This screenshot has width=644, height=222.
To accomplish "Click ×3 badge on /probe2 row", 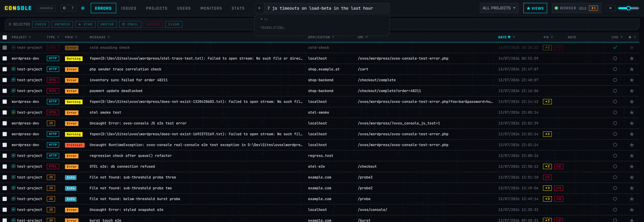I will tap(547, 188).
